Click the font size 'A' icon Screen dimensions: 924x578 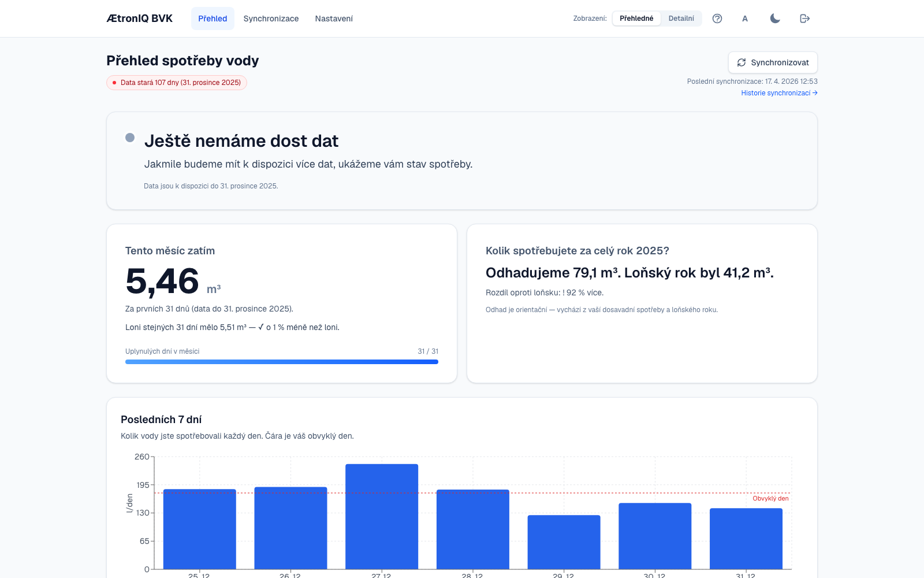click(745, 18)
